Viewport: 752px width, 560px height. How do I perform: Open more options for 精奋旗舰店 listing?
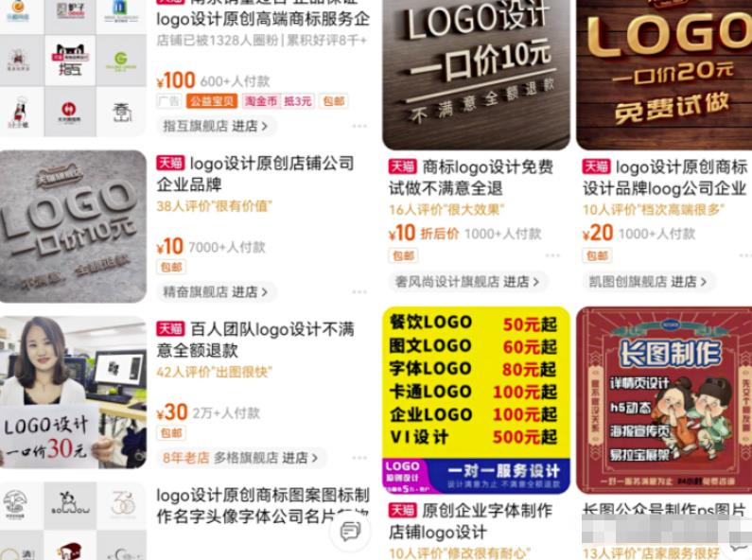click(x=359, y=291)
